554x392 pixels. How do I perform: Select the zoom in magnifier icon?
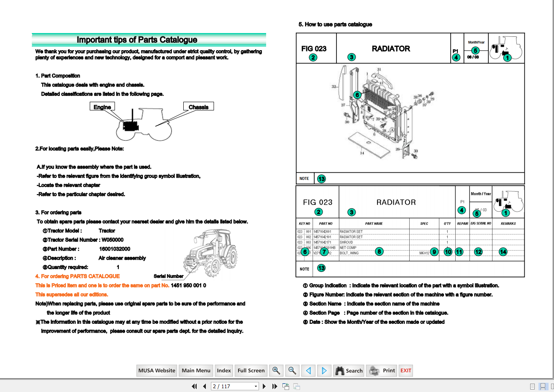pos(276,371)
